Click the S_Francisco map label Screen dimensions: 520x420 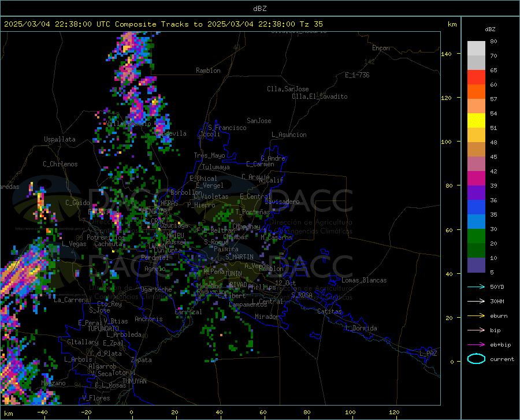click(x=227, y=128)
